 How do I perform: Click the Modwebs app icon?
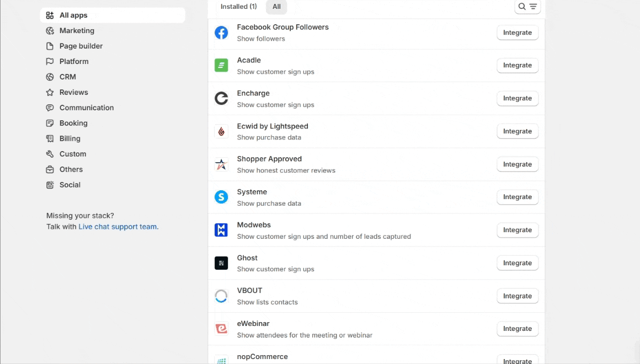click(x=221, y=230)
